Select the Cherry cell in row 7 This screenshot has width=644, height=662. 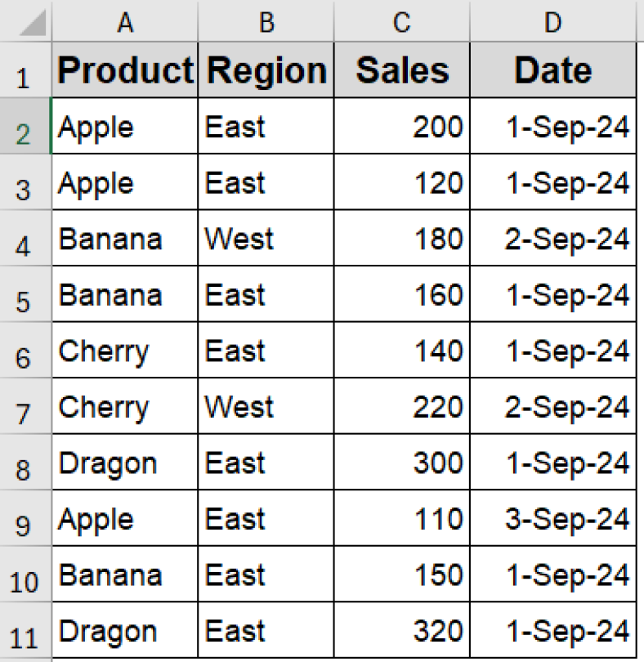click(x=124, y=406)
